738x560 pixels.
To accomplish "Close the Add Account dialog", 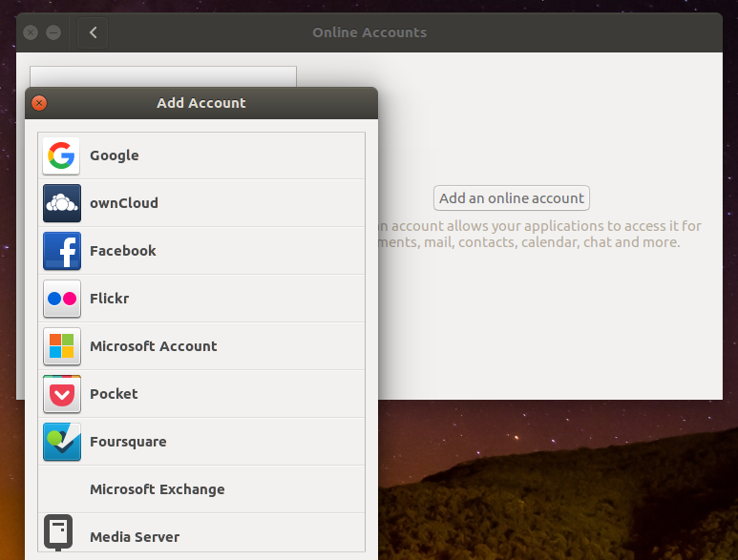I will tap(39, 103).
